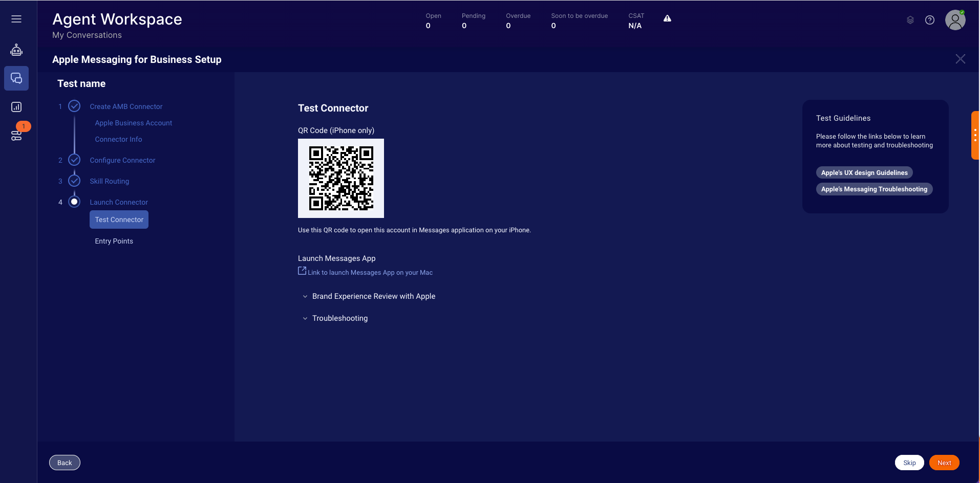The image size is (980, 483).
Task: Open the analytics chart icon in sidebar
Action: pyautogui.click(x=16, y=107)
